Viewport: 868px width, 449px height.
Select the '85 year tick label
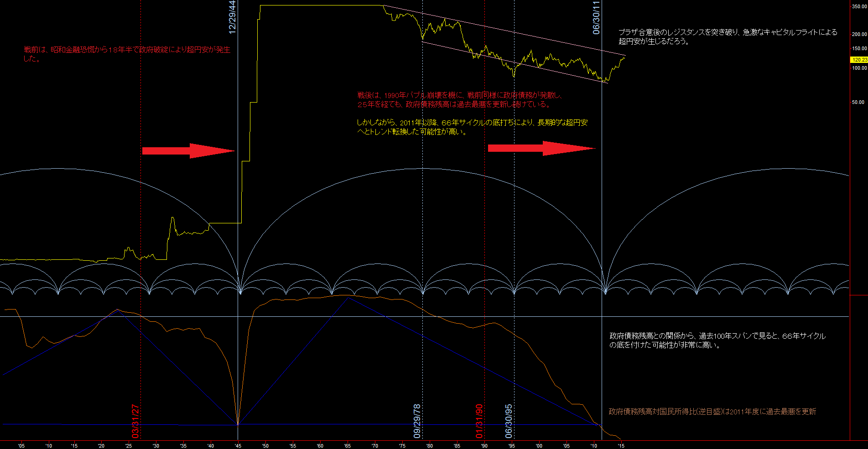(457, 446)
